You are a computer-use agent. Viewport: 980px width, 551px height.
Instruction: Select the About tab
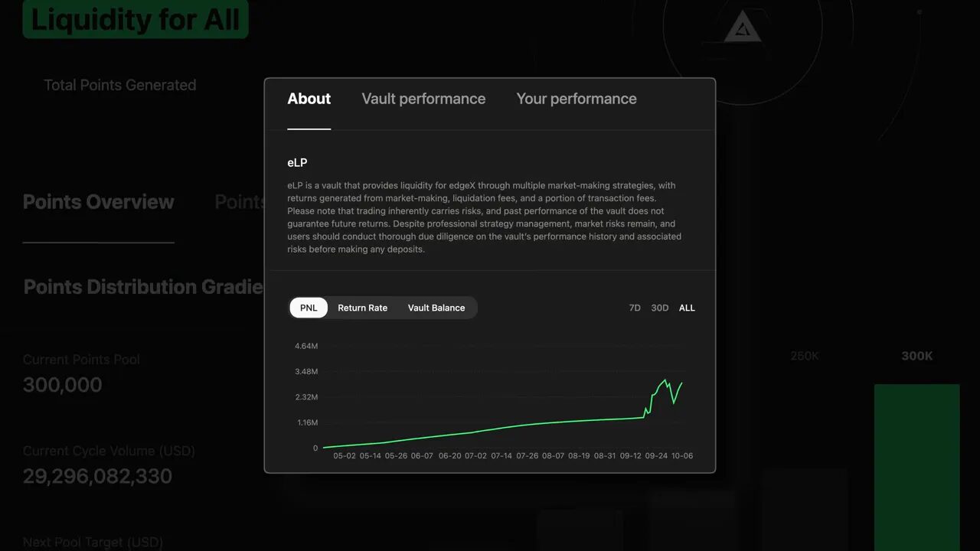pyautogui.click(x=309, y=99)
